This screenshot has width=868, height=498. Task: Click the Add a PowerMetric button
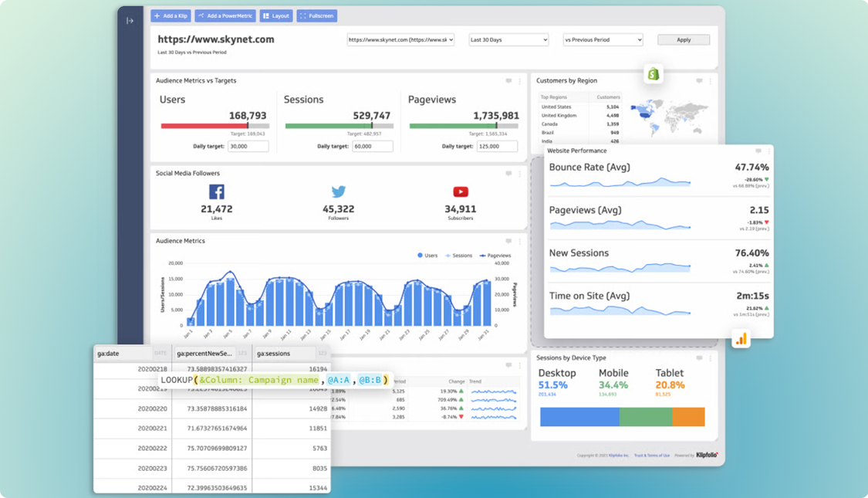tap(225, 16)
